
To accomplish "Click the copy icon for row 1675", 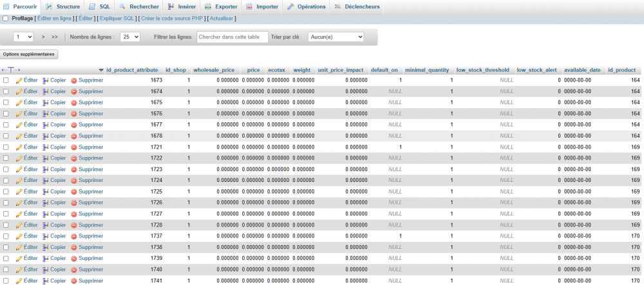I will coord(46,103).
